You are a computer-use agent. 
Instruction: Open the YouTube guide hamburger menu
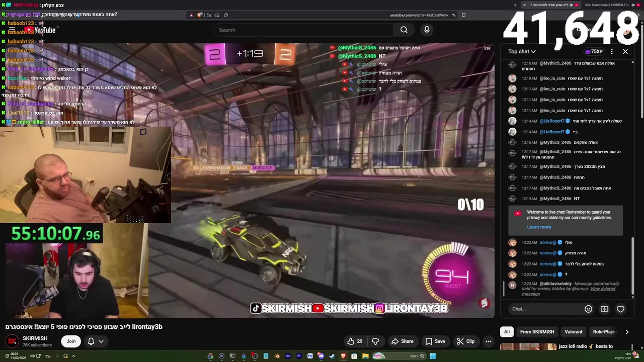click(12, 30)
